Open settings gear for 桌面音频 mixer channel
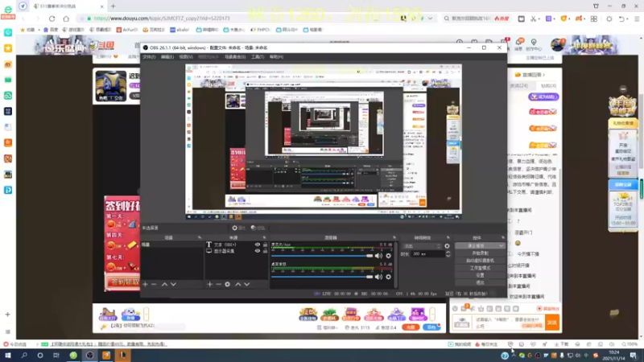Viewport: 644px width, 362px height. [388, 277]
